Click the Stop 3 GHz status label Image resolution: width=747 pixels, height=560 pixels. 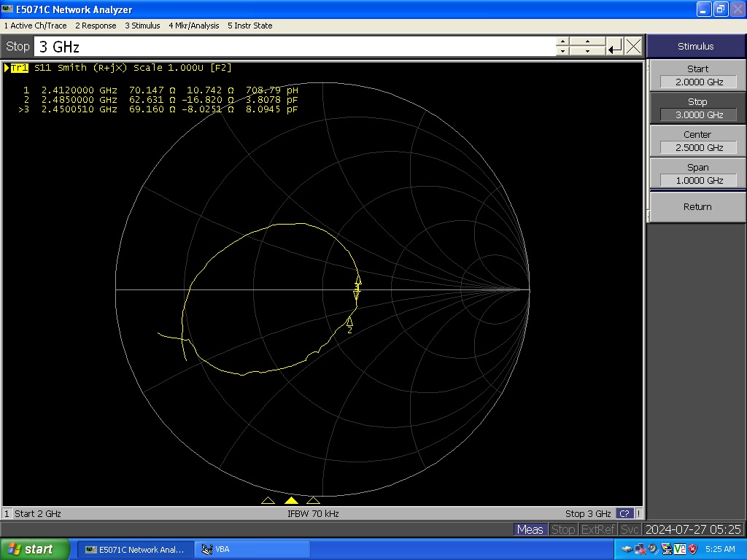(588, 513)
